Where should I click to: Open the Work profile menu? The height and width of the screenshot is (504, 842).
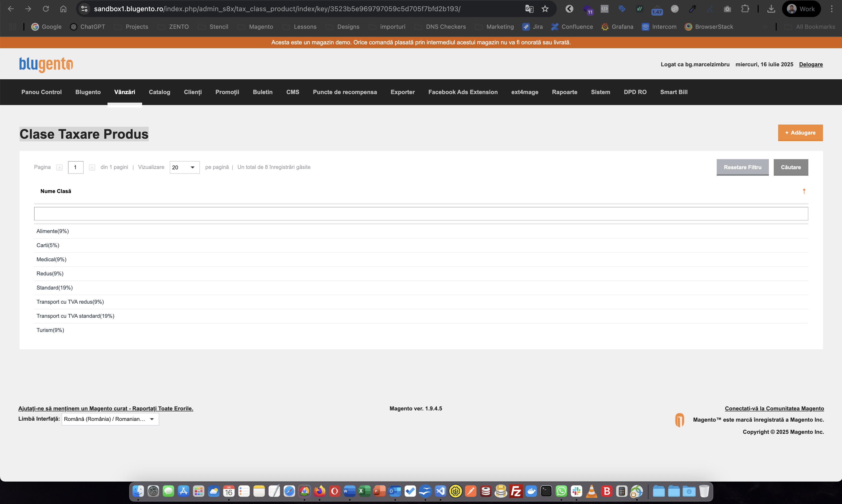click(x=801, y=9)
